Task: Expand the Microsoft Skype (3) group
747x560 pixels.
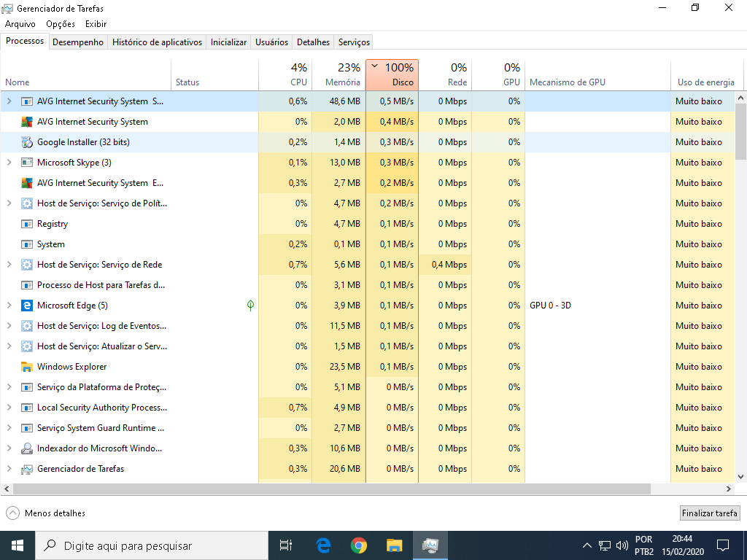Action: pyautogui.click(x=9, y=163)
